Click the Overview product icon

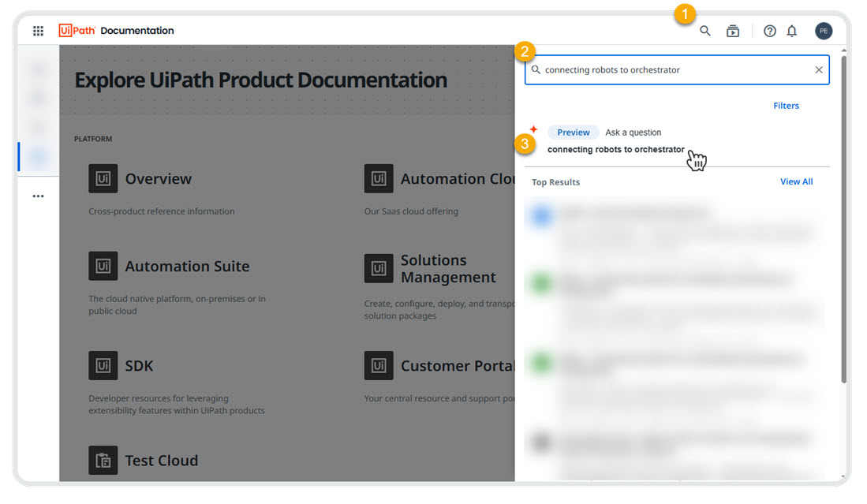tap(103, 179)
